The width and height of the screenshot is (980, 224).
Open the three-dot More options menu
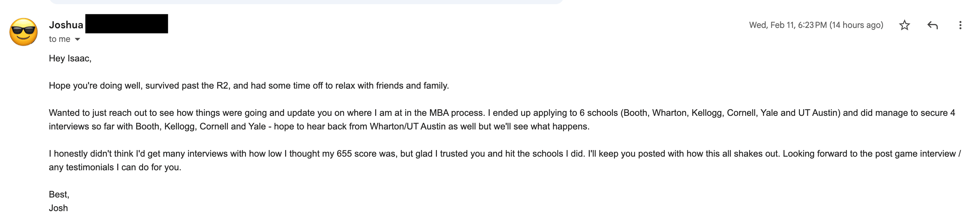(x=960, y=25)
